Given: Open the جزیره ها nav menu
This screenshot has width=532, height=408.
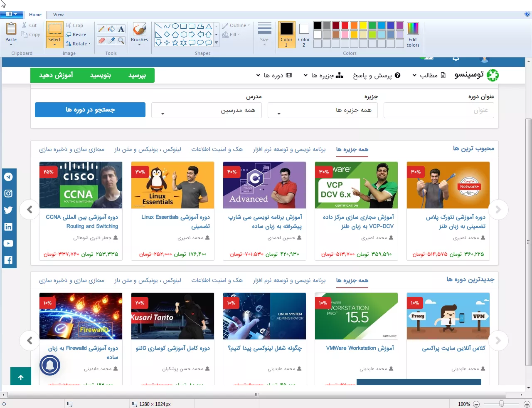Looking at the screenshot, I should 323,75.
